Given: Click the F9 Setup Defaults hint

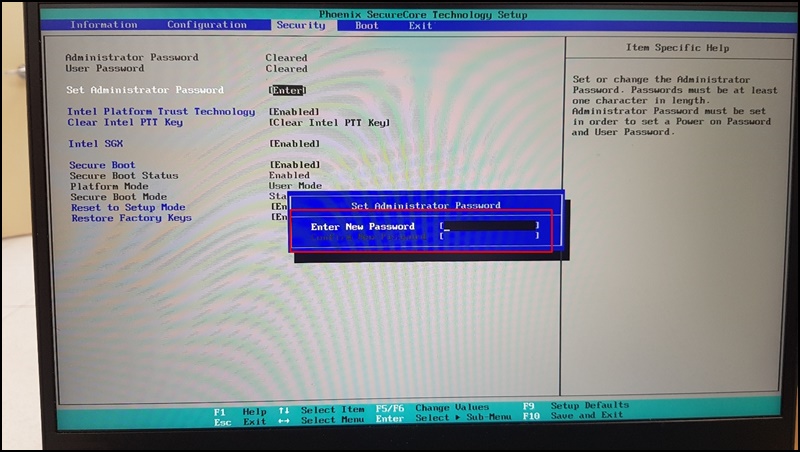Looking at the screenshot, I should (576, 406).
